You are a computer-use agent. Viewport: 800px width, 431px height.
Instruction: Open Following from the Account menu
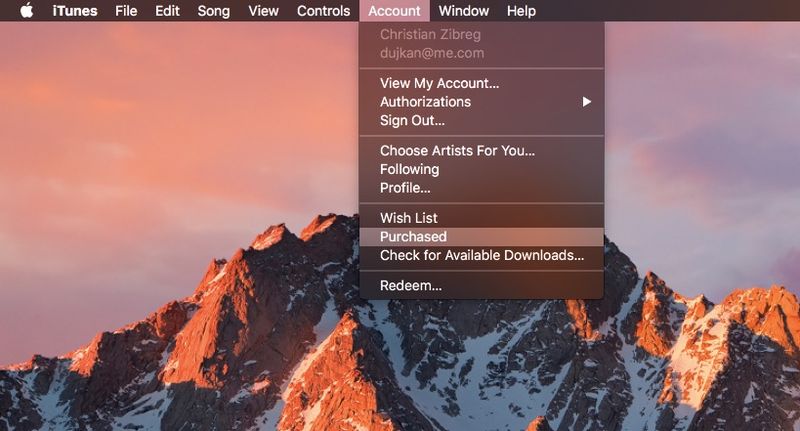click(x=482, y=169)
